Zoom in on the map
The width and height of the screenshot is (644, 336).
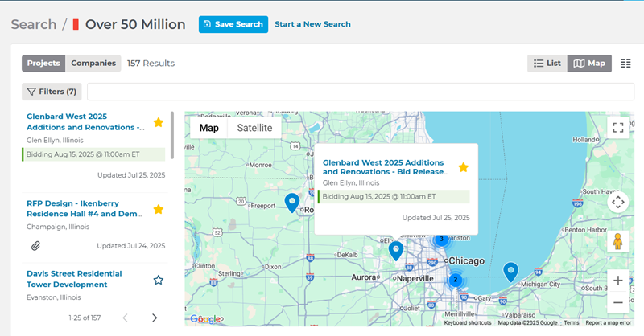tap(618, 281)
